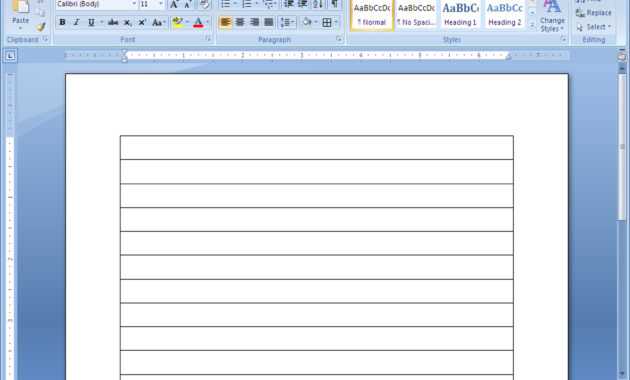Click the Replace button
This screenshot has height=380, width=630.
593,13
